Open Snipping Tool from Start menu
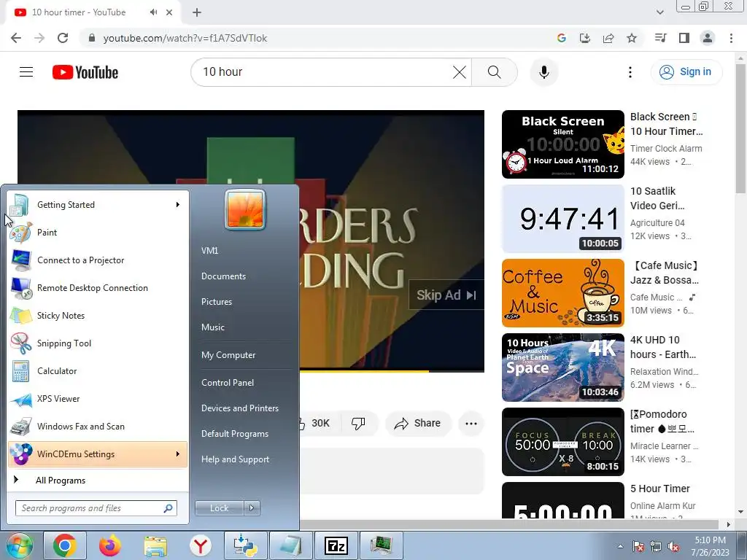Image resolution: width=747 pixels, height=560 pixels. pyautogui.click(x=98, y=343)
